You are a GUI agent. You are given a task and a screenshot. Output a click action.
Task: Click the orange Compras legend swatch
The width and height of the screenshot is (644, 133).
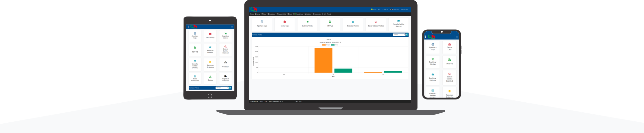click(x=324, y=45)
